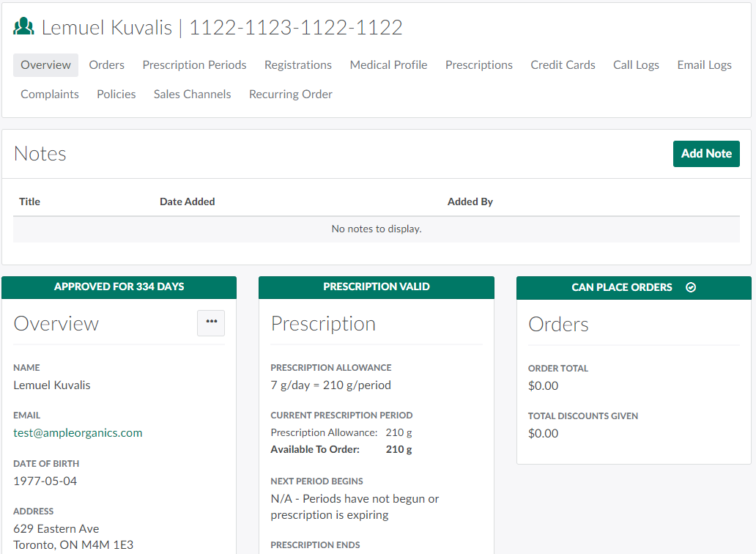The image size is (756, 554).
Task: Select the Medical Profile tab
Action: click(388, 65)
